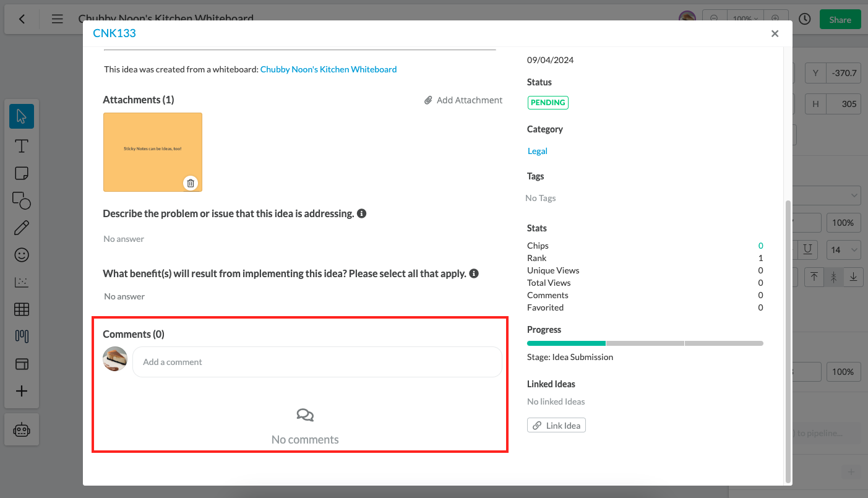Click the H height field
The image size is (868, 498).
(x=833, y=104)
